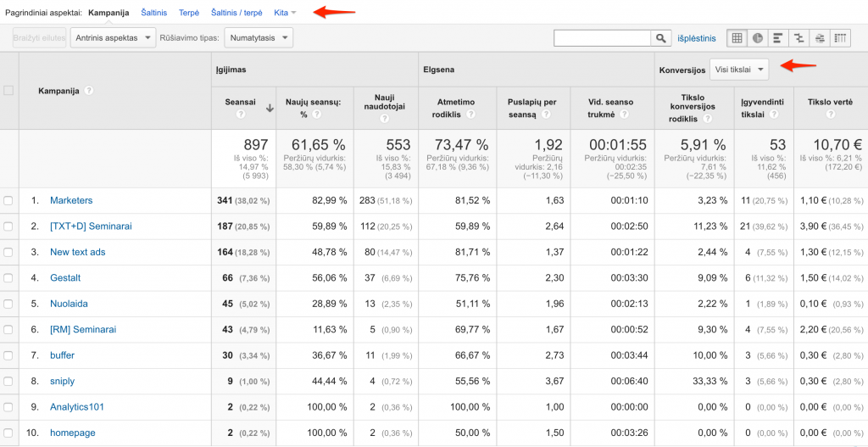Select the pivot table view icon

840,38
